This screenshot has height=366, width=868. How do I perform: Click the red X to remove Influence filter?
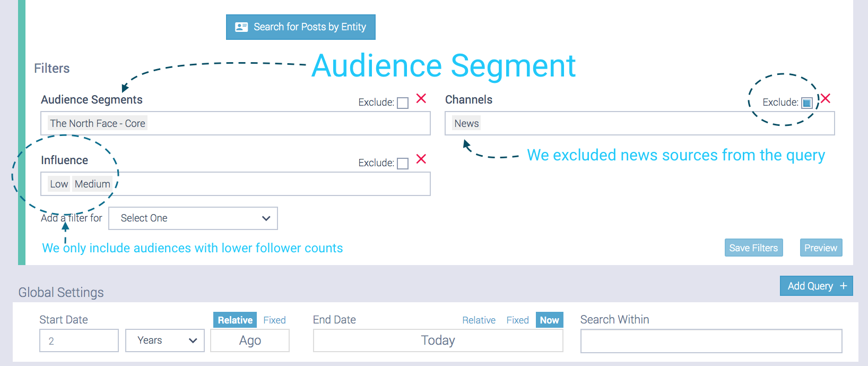tap(420, 159)
